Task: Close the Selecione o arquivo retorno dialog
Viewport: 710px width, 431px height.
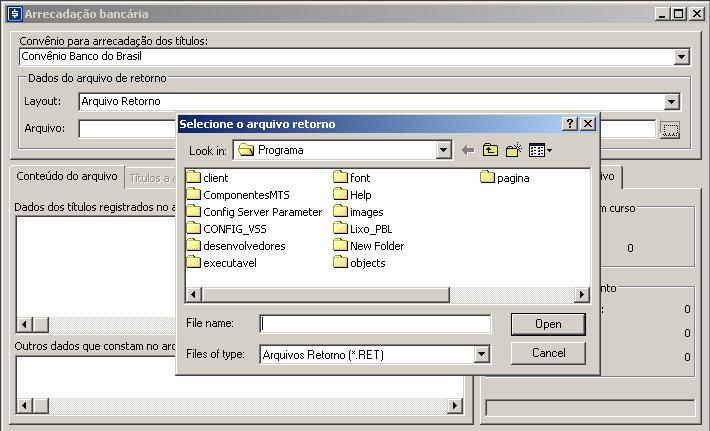Action: (x=588, y=124)
